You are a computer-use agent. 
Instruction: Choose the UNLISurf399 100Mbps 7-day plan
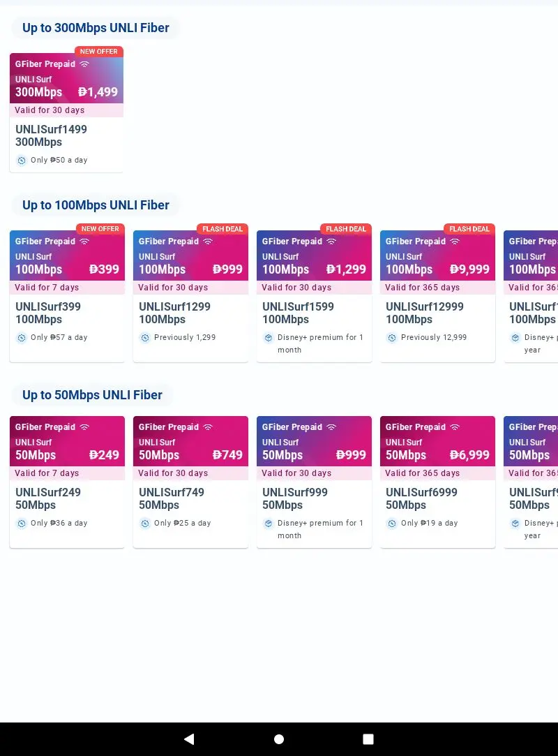[x=67, y=293]
